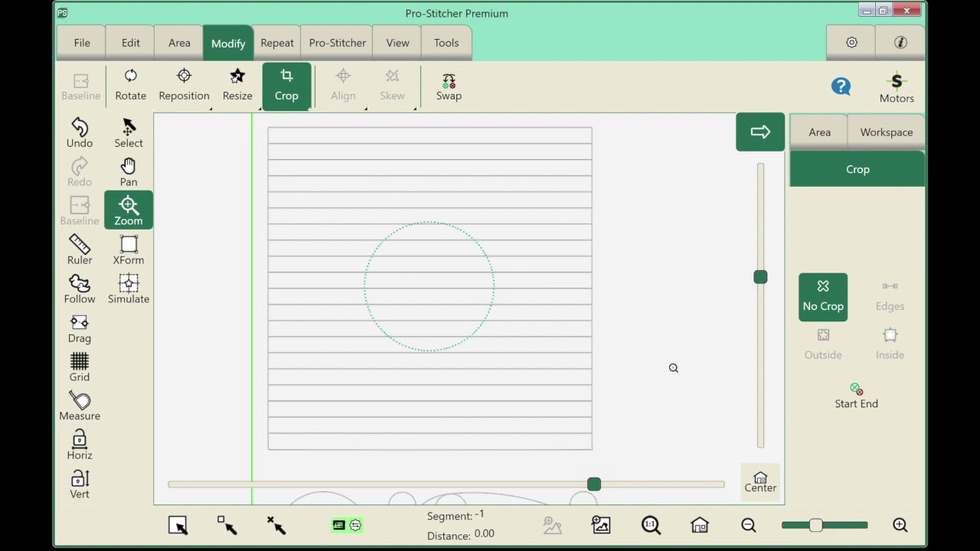Toggle the Horiz lock
The width and height of the screenshot is (980, 551).
point(80,445)
